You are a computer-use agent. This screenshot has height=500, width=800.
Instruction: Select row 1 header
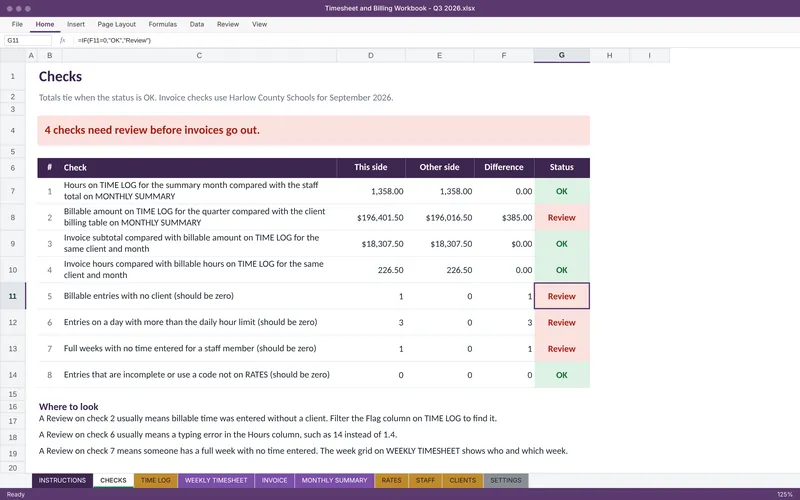[13, 77]
